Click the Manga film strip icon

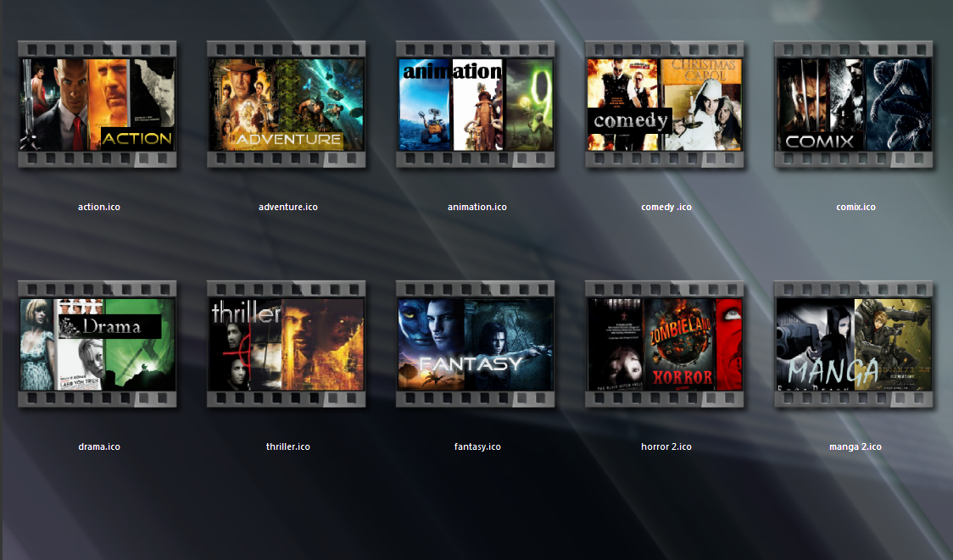click(x=853, y=344)
